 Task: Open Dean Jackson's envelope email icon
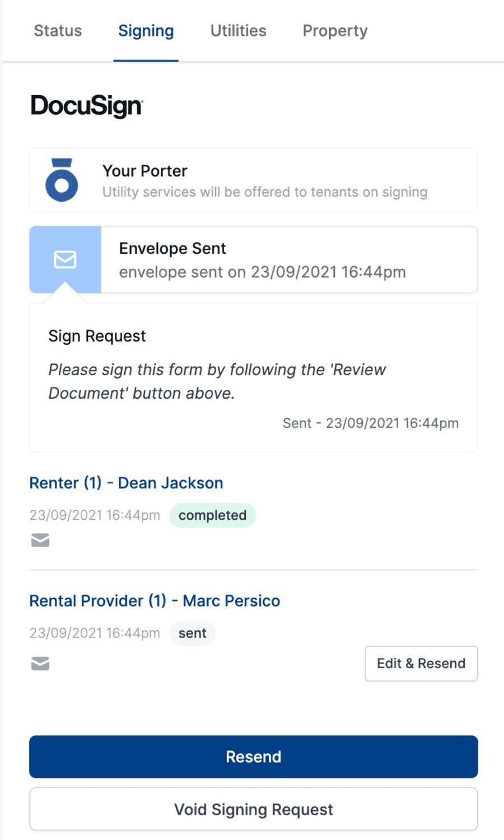(40, 540)
